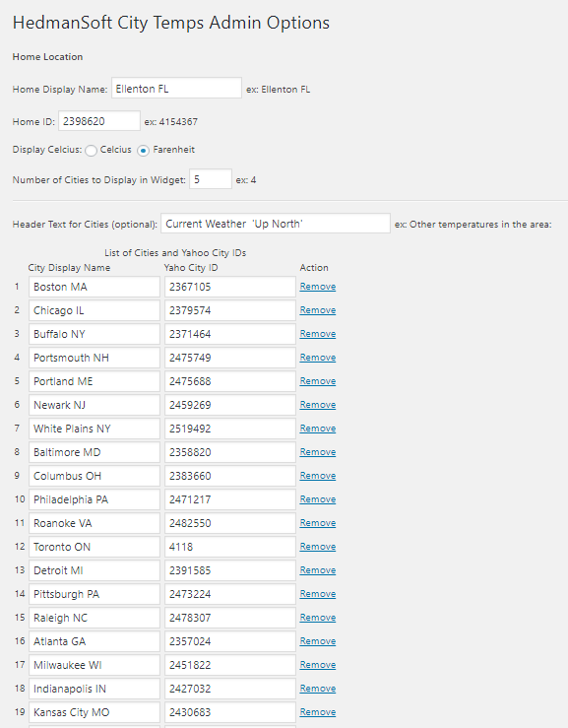Remove the Philadelphia PA city row
The width and height of the screenshot is (568, 728).
click(x=318, y=499)
